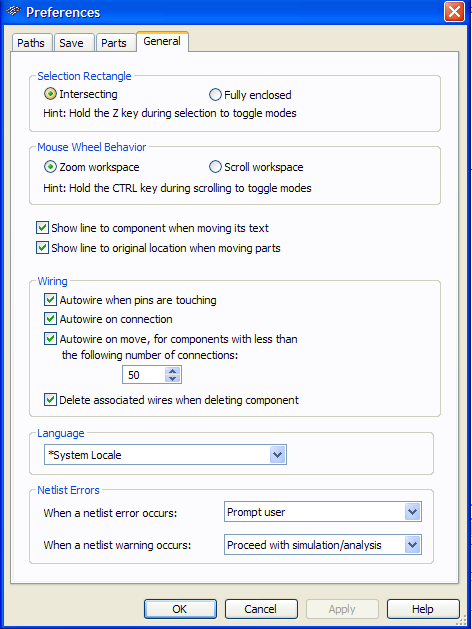
Task: Confirm settings with the OK button
Action: [x=180, y=609]
